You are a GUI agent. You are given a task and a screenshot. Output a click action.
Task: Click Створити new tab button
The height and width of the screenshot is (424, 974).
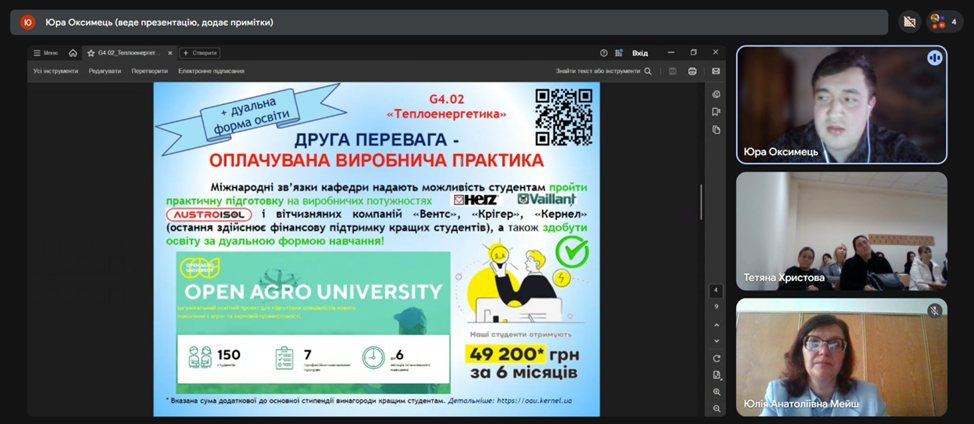[200, 53]
